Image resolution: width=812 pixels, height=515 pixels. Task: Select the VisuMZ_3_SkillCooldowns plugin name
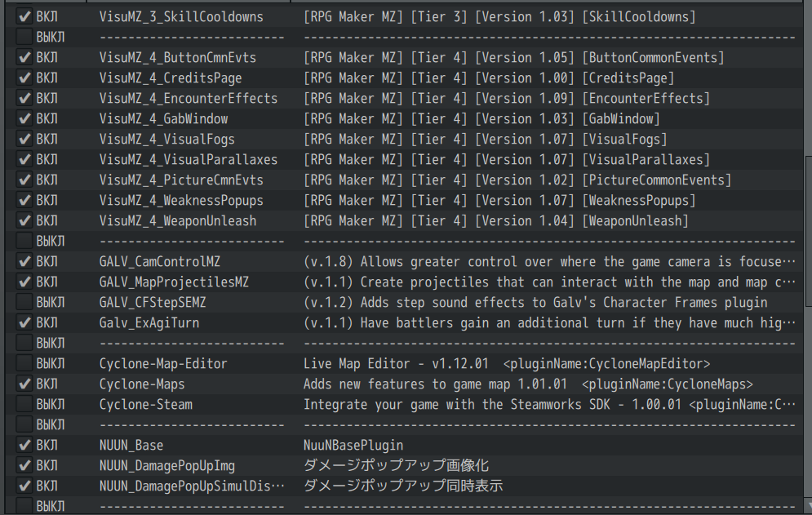coord(181,16)
